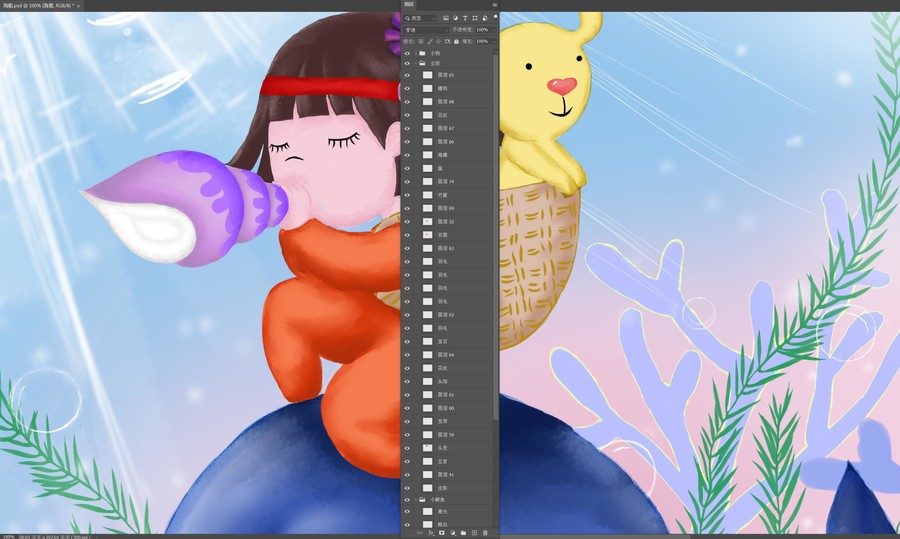Image resolution: width=900 pixels, height=539 pixels.
Task: Filter layers by shape icon
Action: tap(475, 18)
